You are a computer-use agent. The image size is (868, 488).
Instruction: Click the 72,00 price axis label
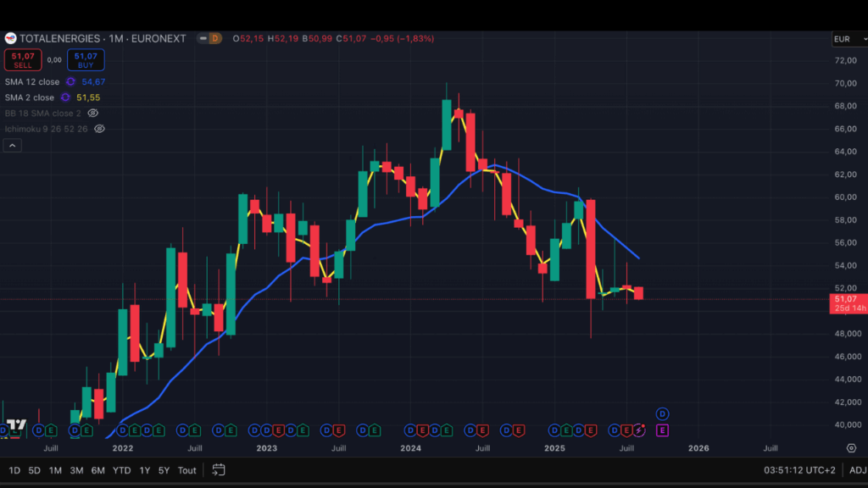[x=845, y=60]
